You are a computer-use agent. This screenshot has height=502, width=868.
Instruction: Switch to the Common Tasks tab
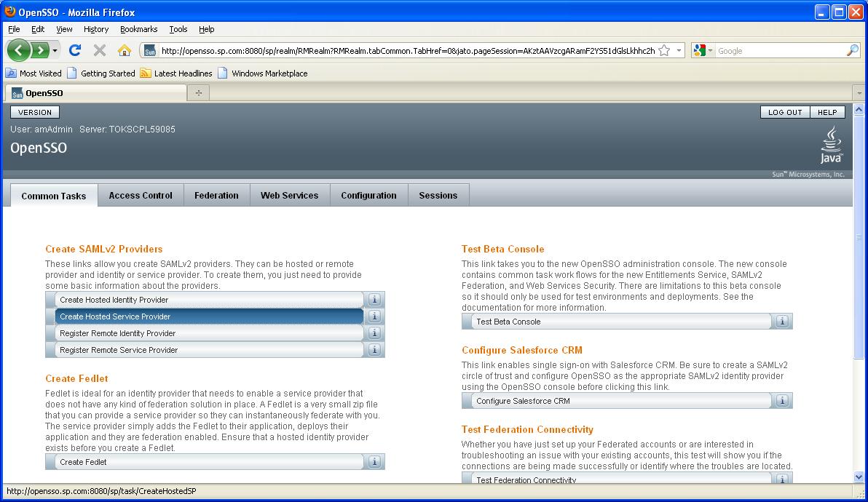click(x=54, y=196)
